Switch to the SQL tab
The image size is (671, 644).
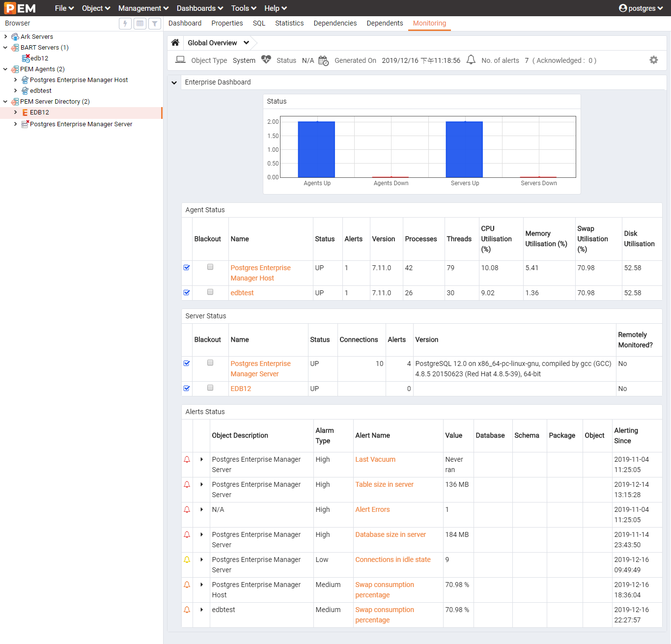(259, 23)
